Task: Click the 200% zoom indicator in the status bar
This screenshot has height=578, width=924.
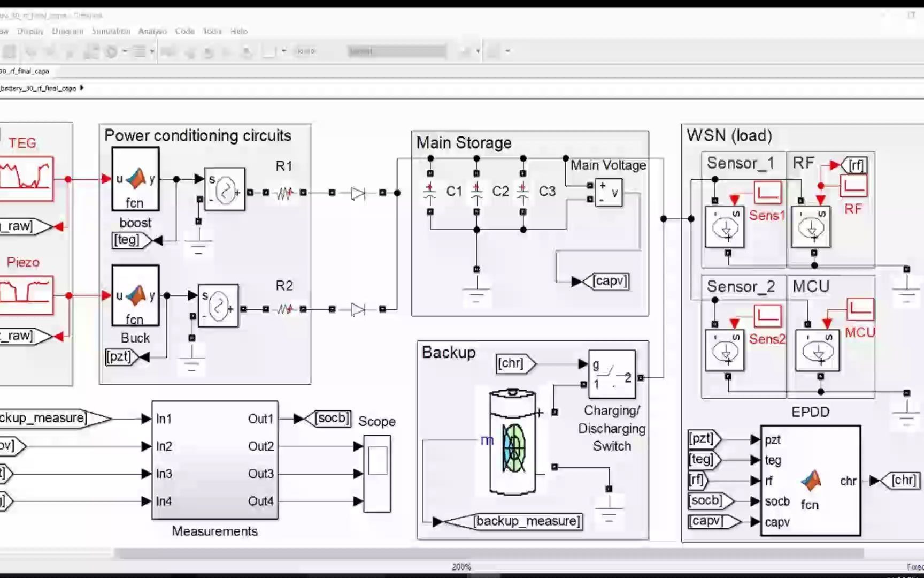Action: pyautogui.click(x=461, y=566)
